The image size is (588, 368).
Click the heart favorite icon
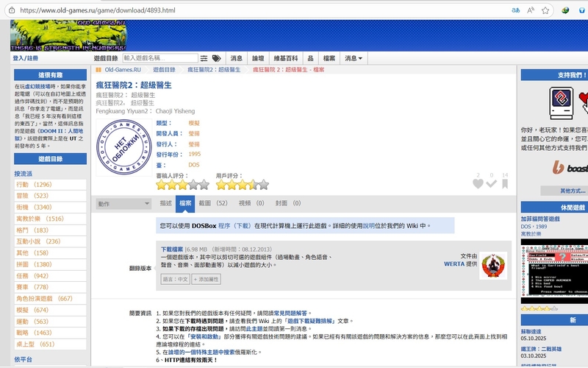[x=478, y=183]
